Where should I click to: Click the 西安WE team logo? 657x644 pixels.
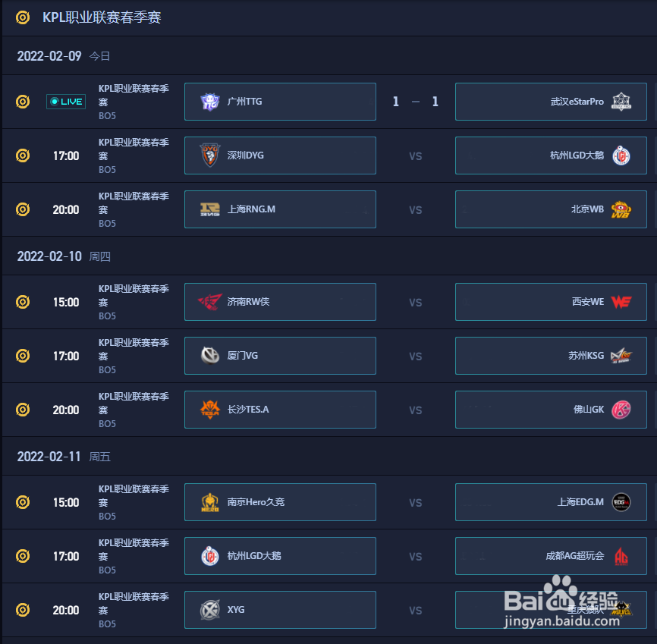click(x=621, y=302)
